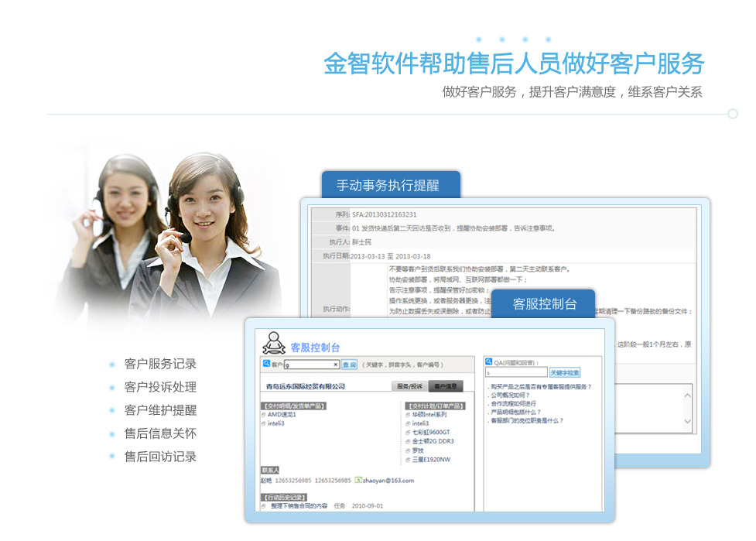The width and height of the screenshot is (756, 541).
Task: Click the 客户投诉处理 feature item
Action: (160, 387)
